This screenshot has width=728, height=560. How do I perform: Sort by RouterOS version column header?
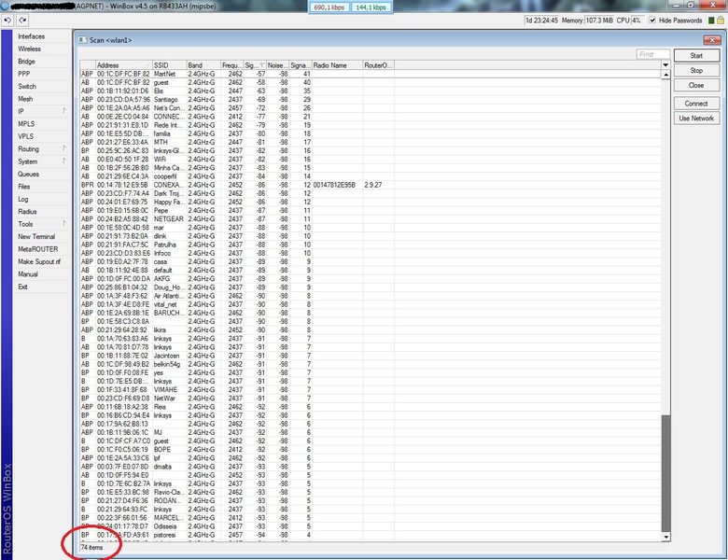378,65
